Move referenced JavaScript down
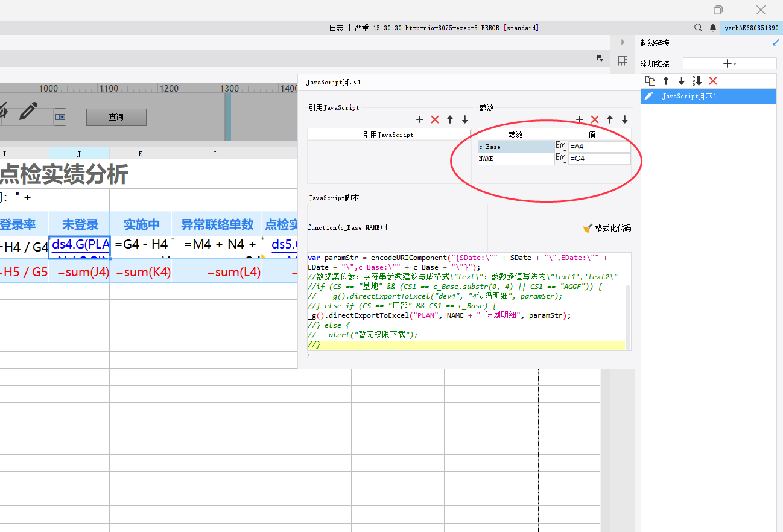Screen dimensions: 783x532 (x=465, y=120)
